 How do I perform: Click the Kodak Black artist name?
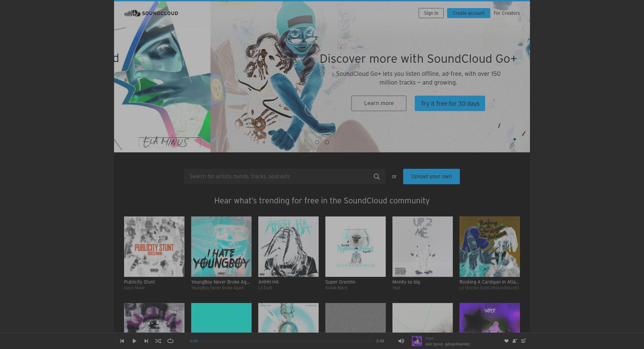point(336,288)
